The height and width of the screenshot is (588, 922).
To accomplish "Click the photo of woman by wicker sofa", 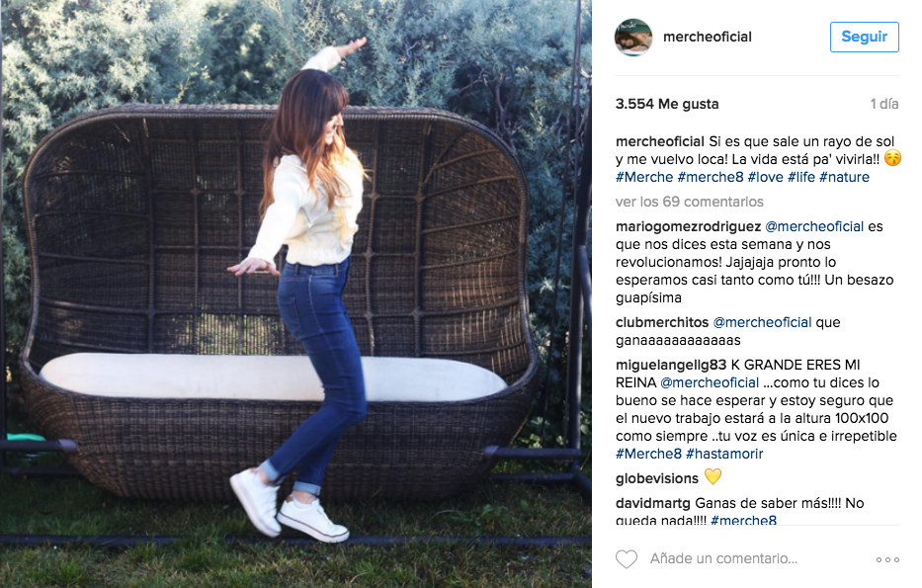I will click(x=295, y=294).
